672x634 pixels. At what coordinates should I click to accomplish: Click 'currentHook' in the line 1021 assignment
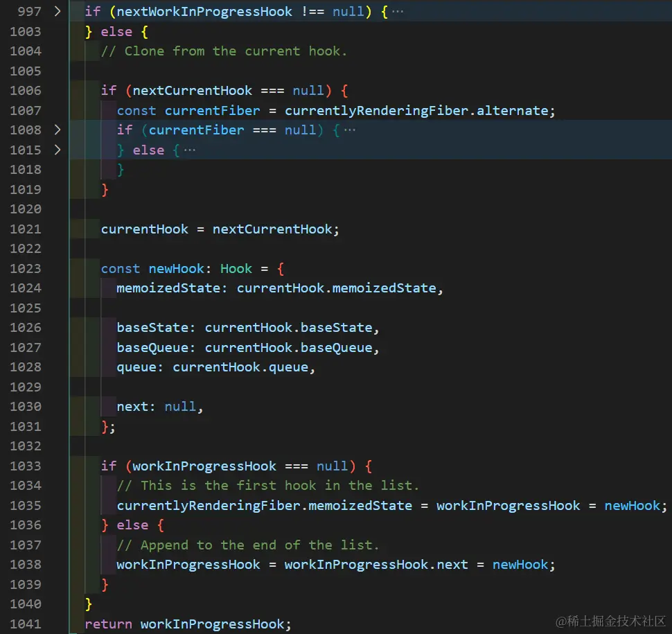point(144,229)
